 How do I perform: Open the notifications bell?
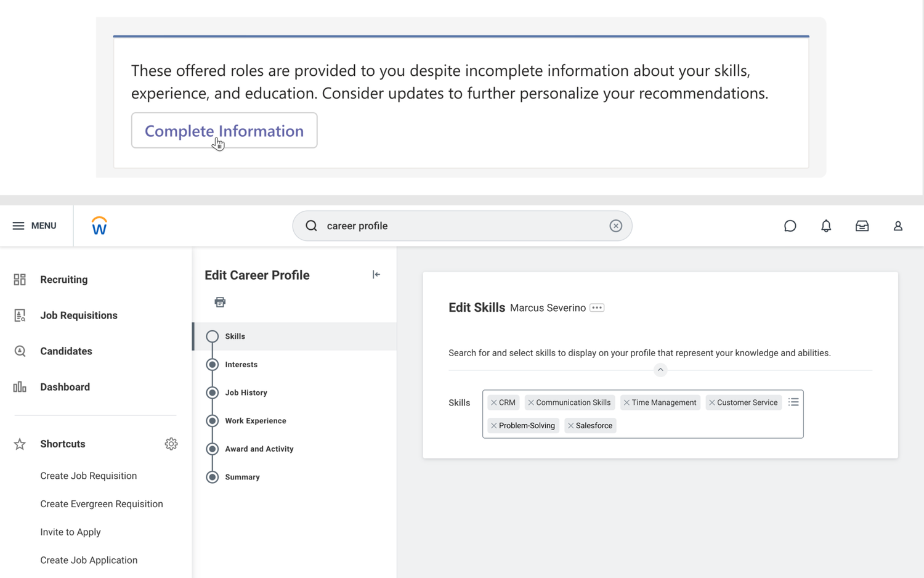pyautogui.click(x=826, y=226)
